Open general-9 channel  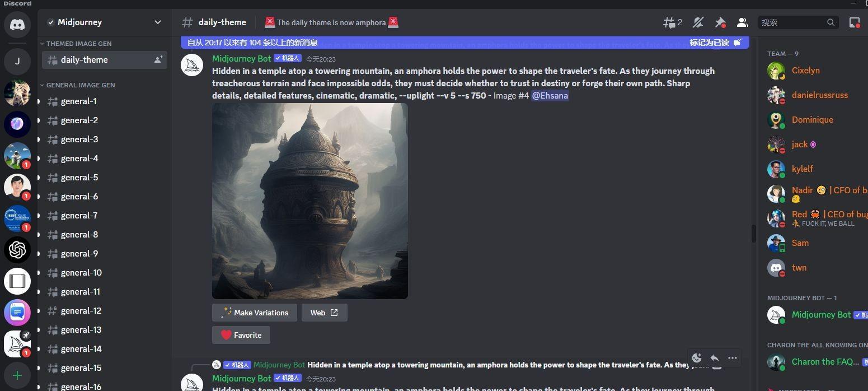point(105,254)
